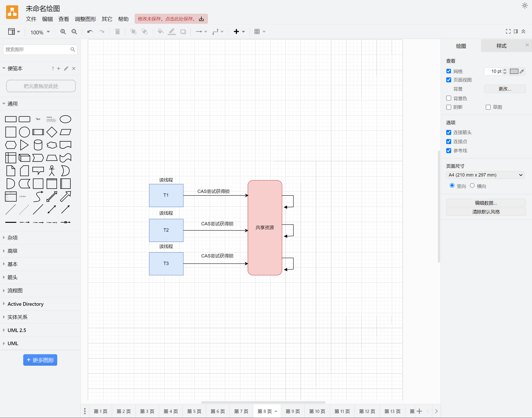The width and height of the screenshot is (532, 418).
Task: Click the grid color swatch
Action: click(x=514, y=71)
